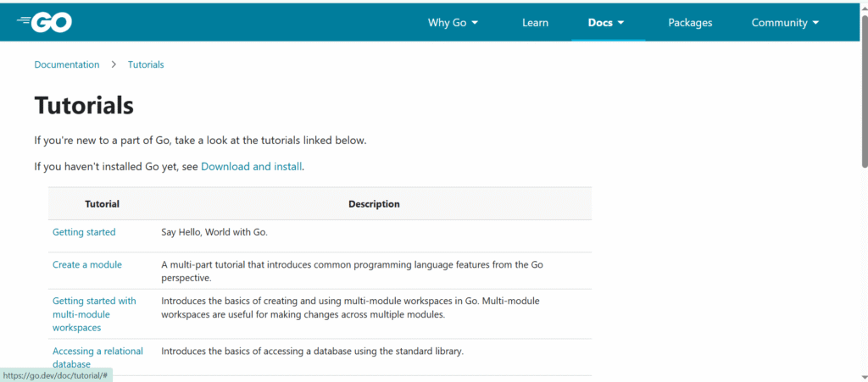Screen dimensions: 868x382
Task: Open Getting started with multi-module workspaces
Action: [x=94, y=314]
